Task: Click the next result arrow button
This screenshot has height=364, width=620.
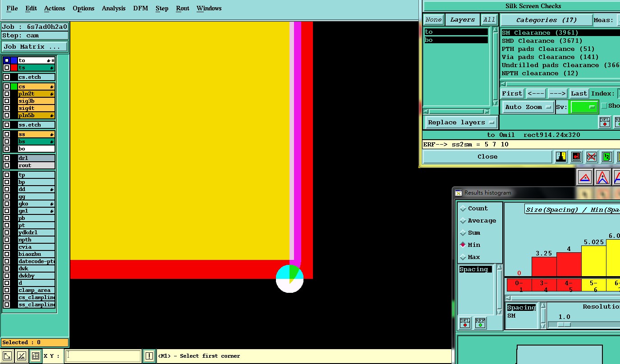Action: 557,93
